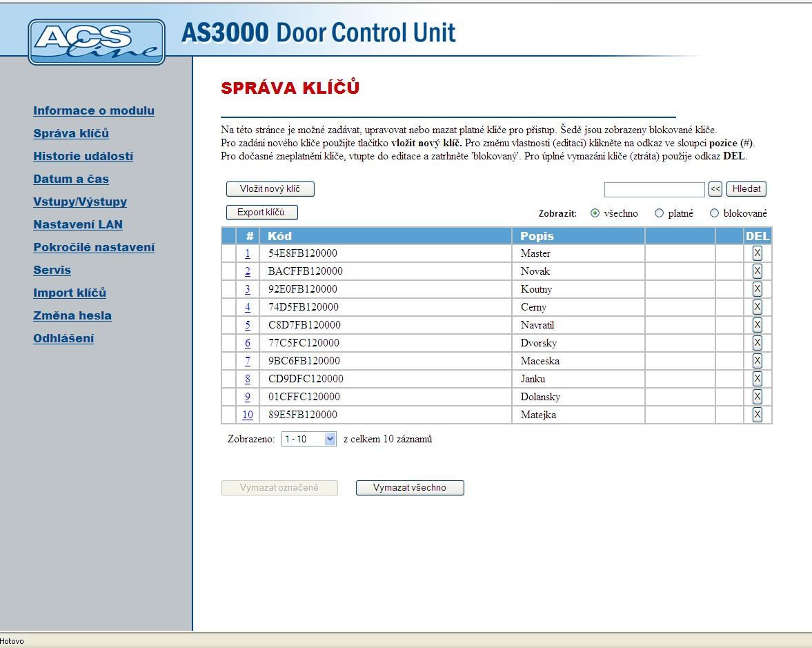This screenshot has width=812, height=648.
Task: Open the 'Zobrazeno' 1 - 10 range dropdown
Action: coord(308,439)
